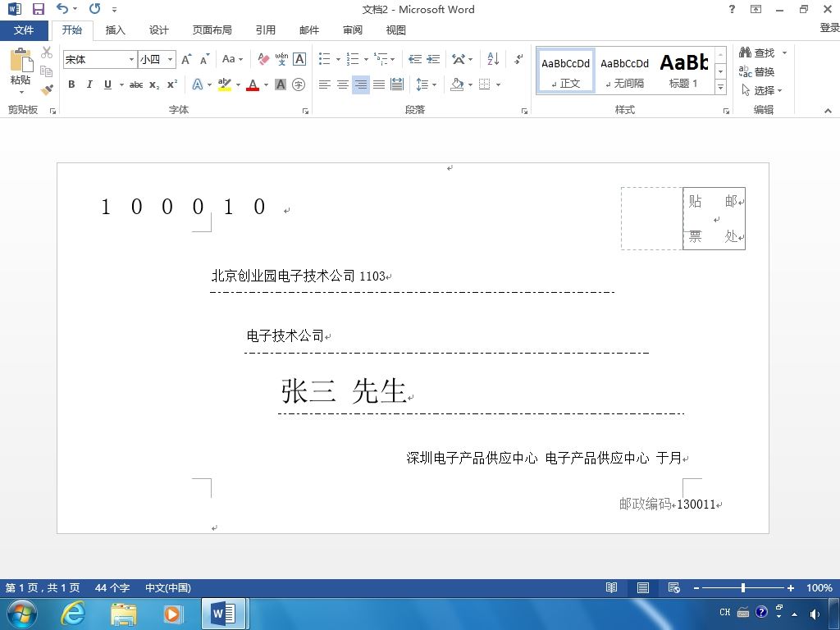Switch to the 插入 (Insert) tab

[115, 30]
